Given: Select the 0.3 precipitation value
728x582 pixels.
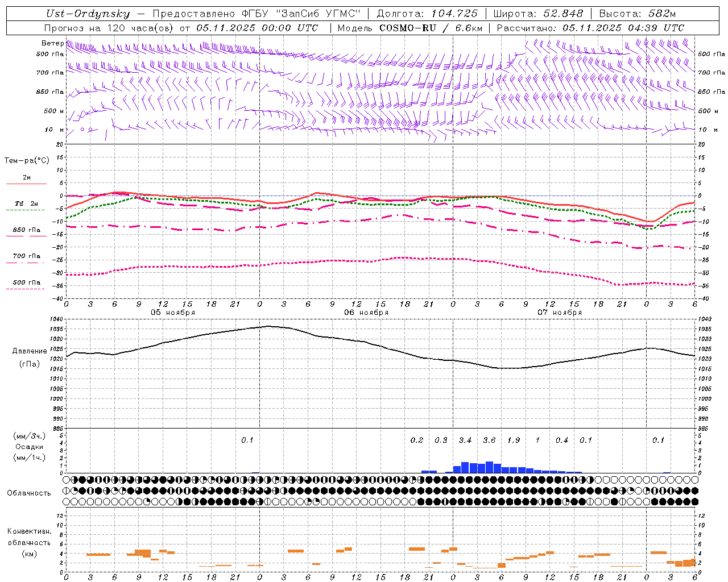Looking at the screenshot, I should coord(441,440).
